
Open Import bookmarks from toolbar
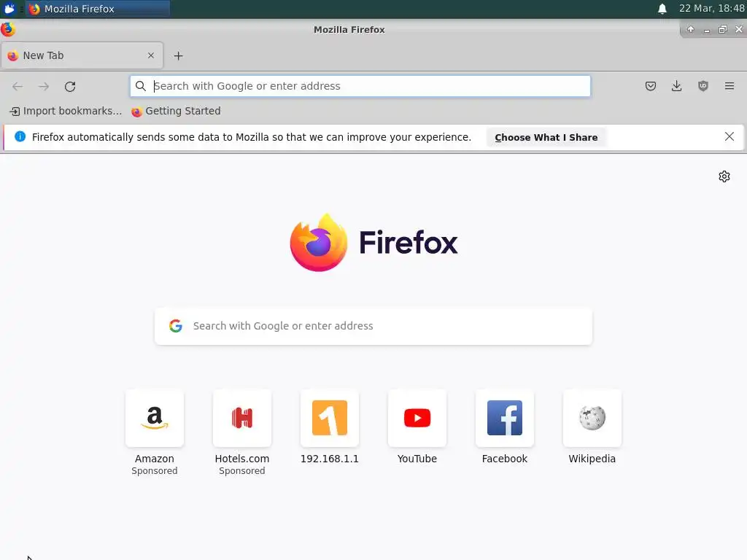pyautogui.click(x=66, y=111)
